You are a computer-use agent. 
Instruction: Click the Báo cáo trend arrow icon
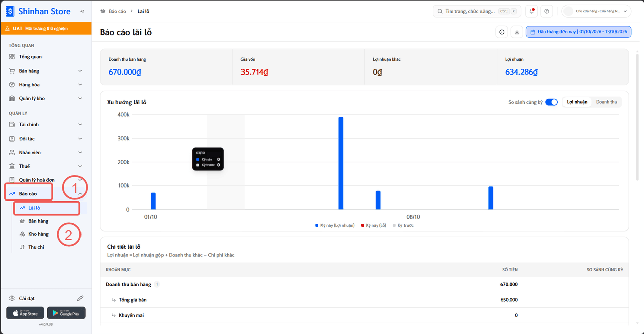pos(12,194)
